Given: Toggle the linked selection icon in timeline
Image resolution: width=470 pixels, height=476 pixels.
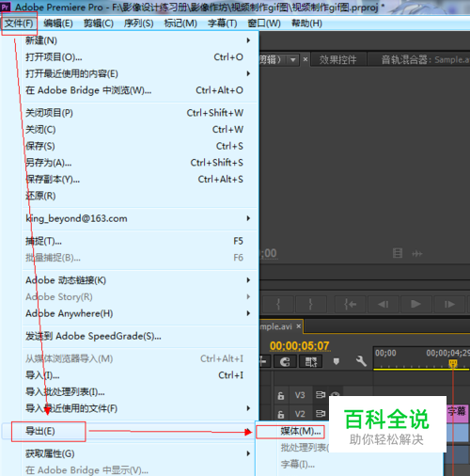Looking at the screenshot, I should pyautogui.click(x=311, y=362).
